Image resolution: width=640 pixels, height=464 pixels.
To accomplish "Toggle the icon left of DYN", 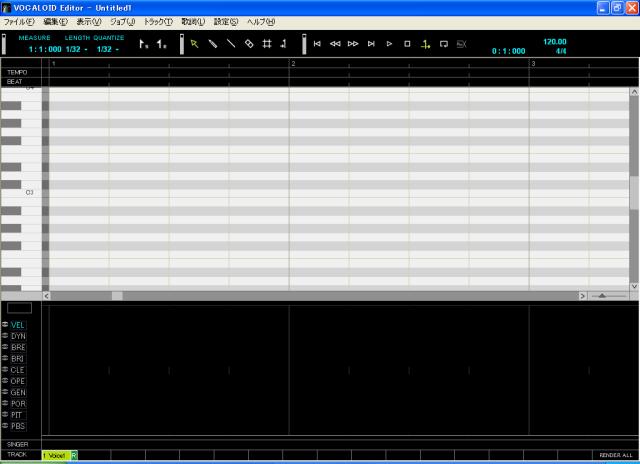I will (x=5, y=335).
